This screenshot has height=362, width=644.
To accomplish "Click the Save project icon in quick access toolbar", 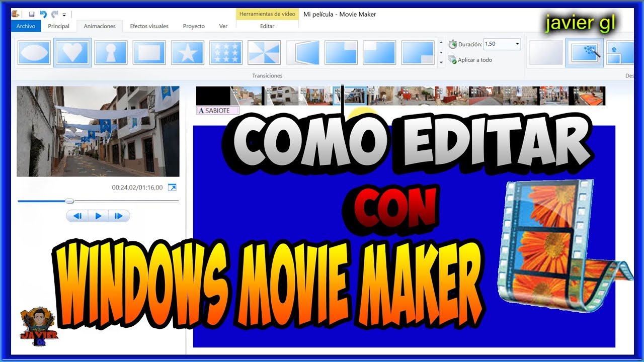I will (32, 15).
